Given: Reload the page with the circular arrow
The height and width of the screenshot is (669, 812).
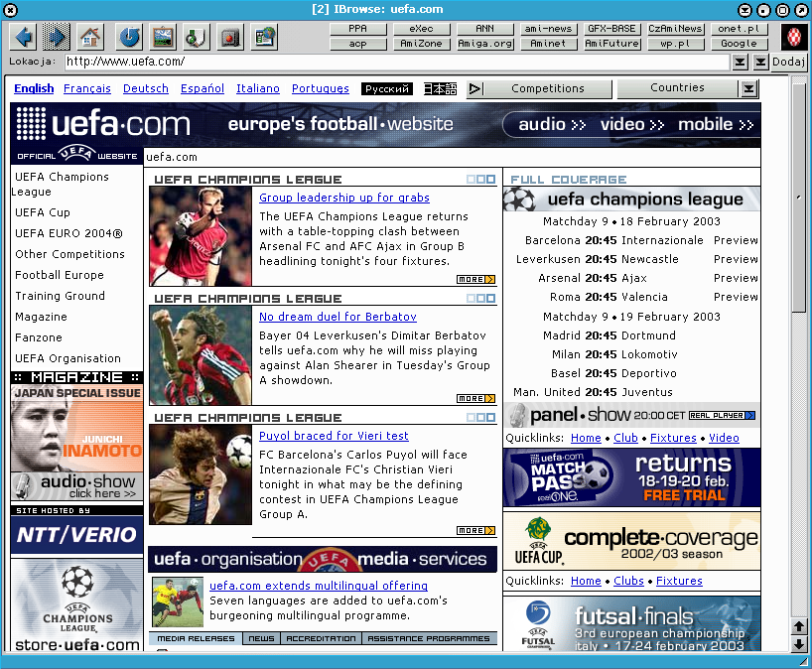Looking at the screenshot, I should click(x=129, y=37).
